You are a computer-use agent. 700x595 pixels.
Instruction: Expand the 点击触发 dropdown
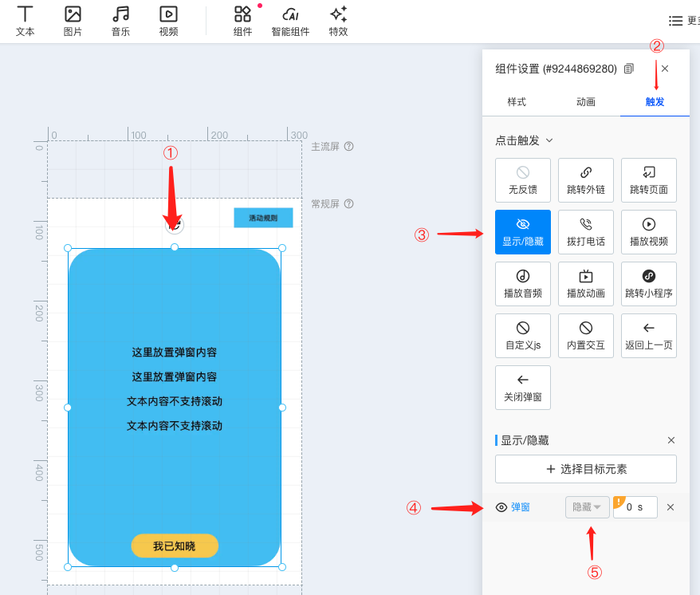click(524, 140)
